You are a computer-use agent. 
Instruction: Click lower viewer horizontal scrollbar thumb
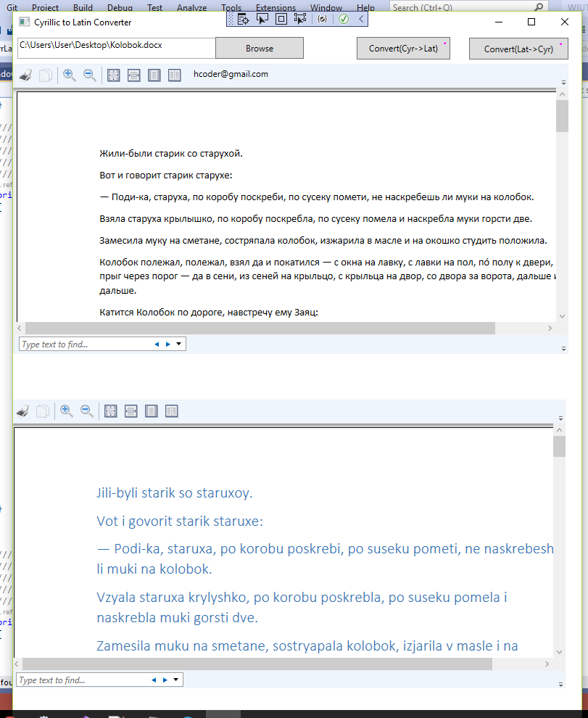(257, 664)
